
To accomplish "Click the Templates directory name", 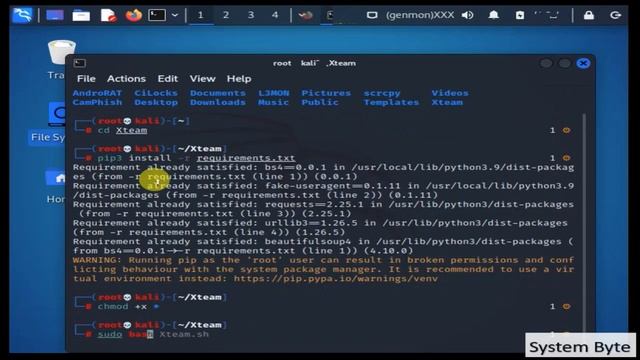I will (x=391, y=102).
